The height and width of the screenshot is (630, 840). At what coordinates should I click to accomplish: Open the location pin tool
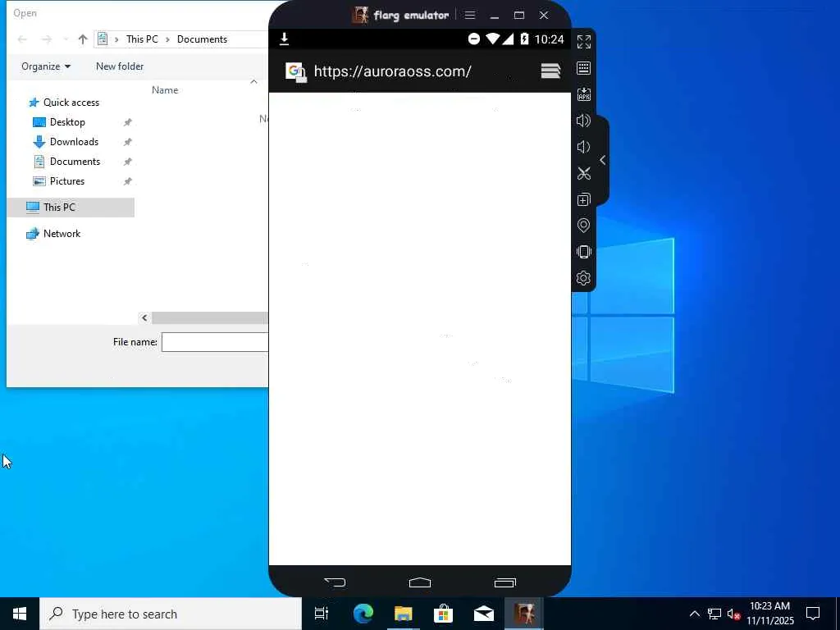pyautogui.click(x=583, y=226)
